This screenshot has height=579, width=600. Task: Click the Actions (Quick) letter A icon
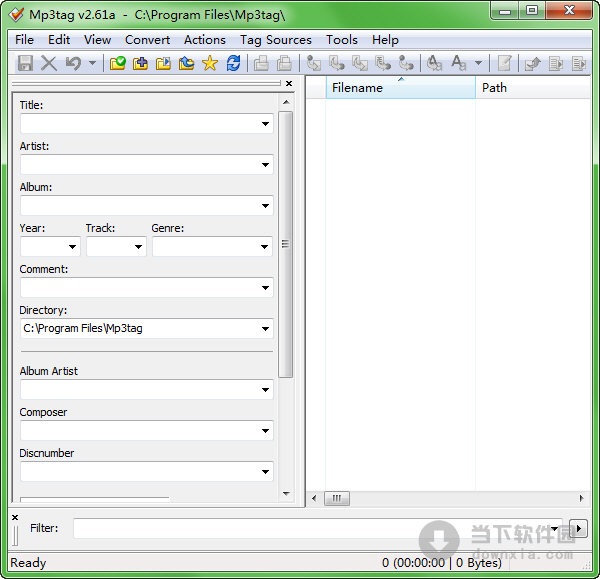458,63
